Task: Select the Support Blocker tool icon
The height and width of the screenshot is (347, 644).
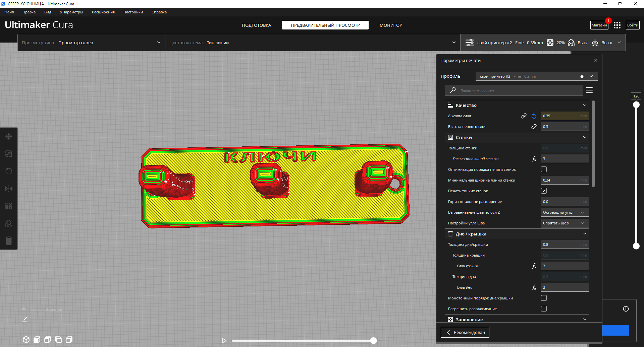Action: (x=9, y=223)
